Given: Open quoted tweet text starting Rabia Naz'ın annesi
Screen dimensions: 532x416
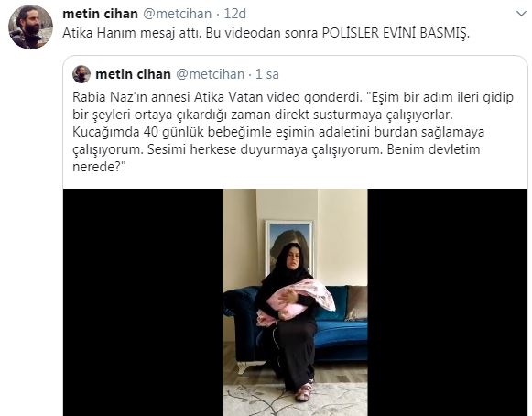Looking at the screenshot, I should coord(293,132).
